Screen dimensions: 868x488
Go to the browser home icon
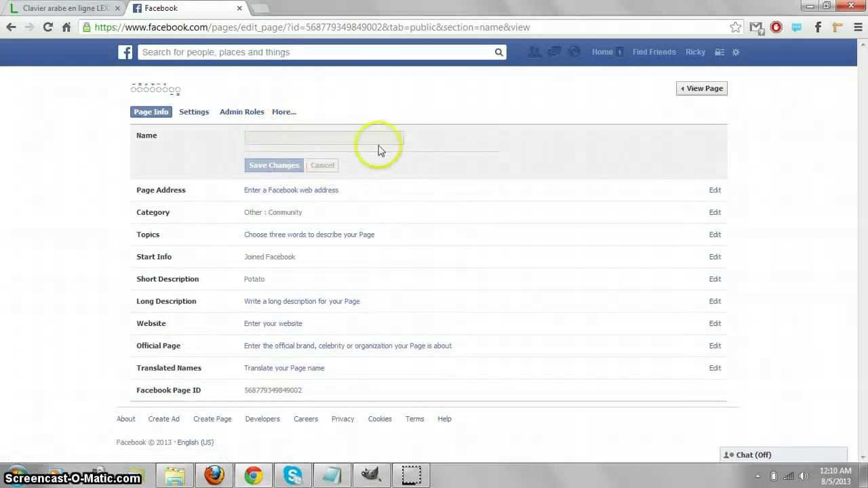click(x=66, y=27)
